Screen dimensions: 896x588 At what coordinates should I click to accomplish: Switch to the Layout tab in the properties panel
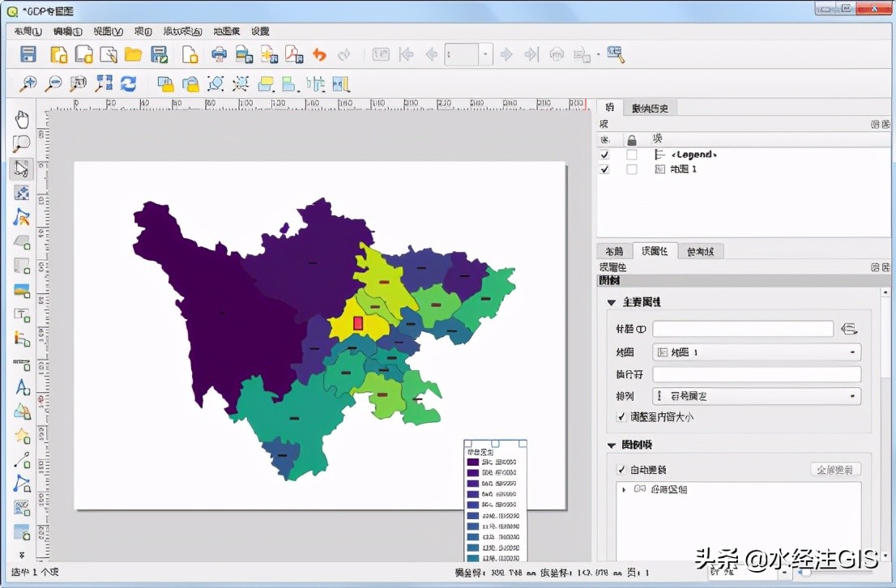[x=614, y=251]
